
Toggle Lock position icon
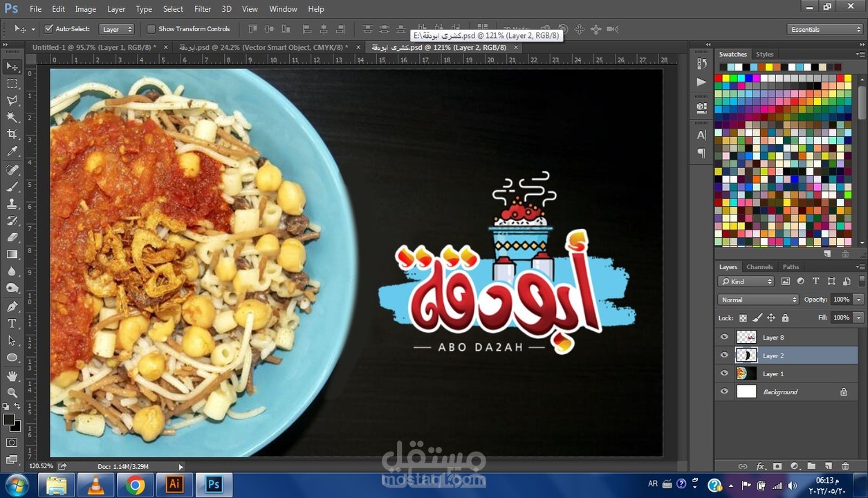[x=771, y=317]
